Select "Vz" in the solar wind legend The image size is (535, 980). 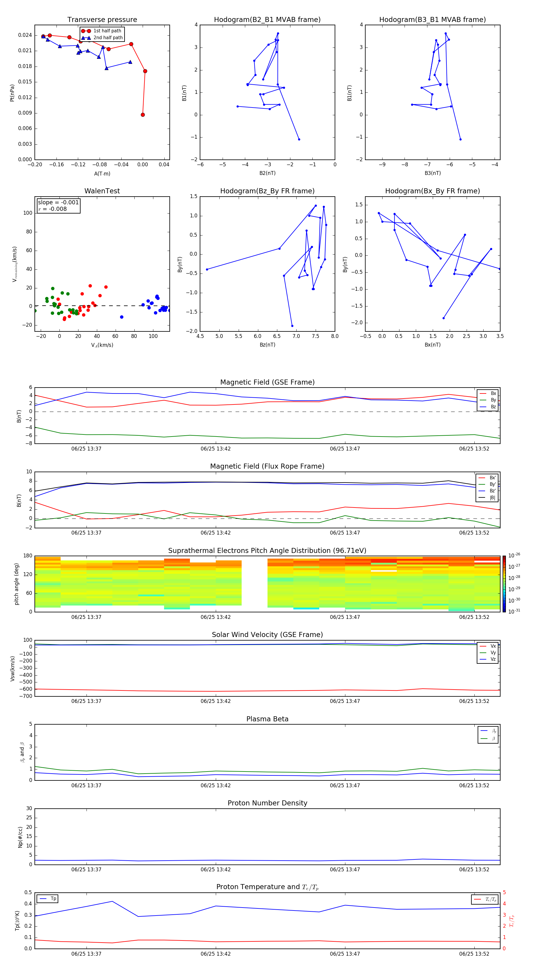click(x=488, y=659)
